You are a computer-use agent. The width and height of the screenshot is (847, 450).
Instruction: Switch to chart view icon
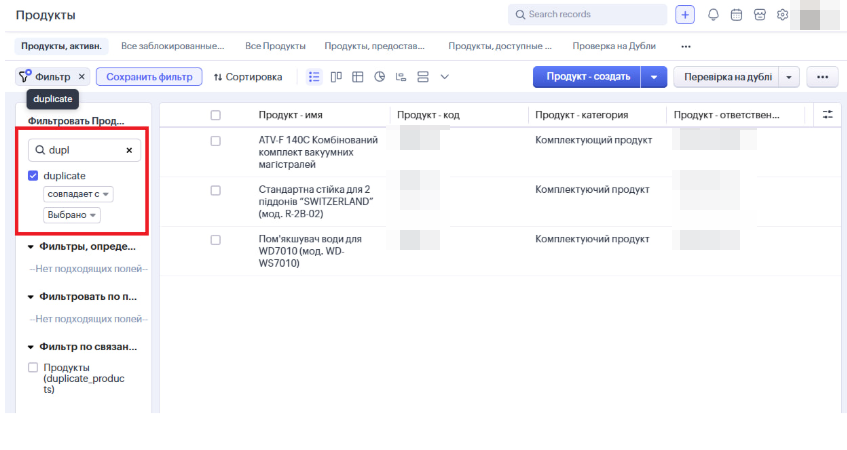click(x=380, y=77)
